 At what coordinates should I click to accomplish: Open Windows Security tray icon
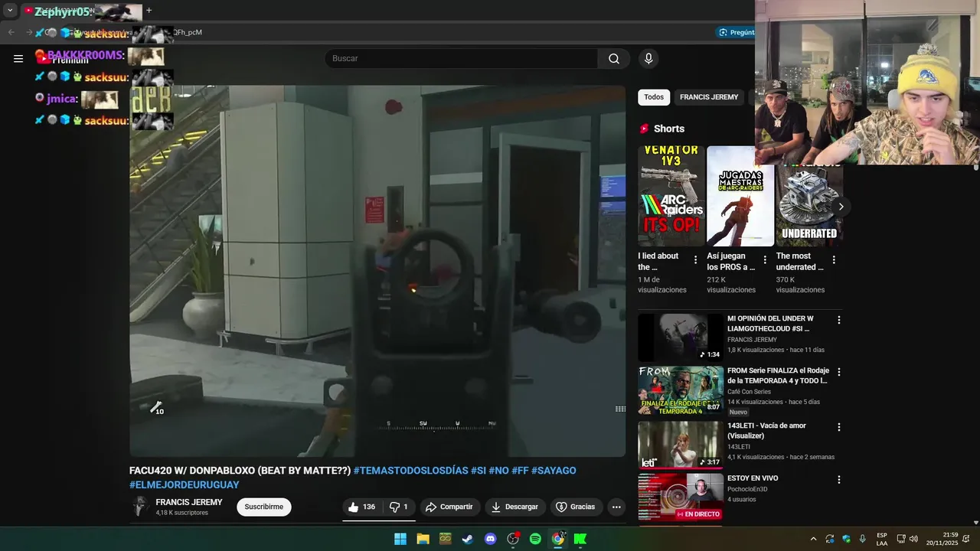tap(846, 539)
